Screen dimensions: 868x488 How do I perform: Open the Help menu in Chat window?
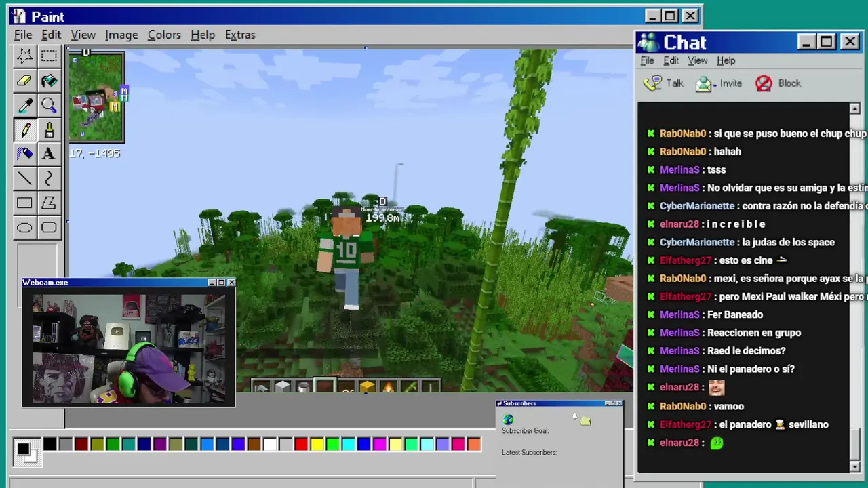pyautogui.click(x=726, y=60)
